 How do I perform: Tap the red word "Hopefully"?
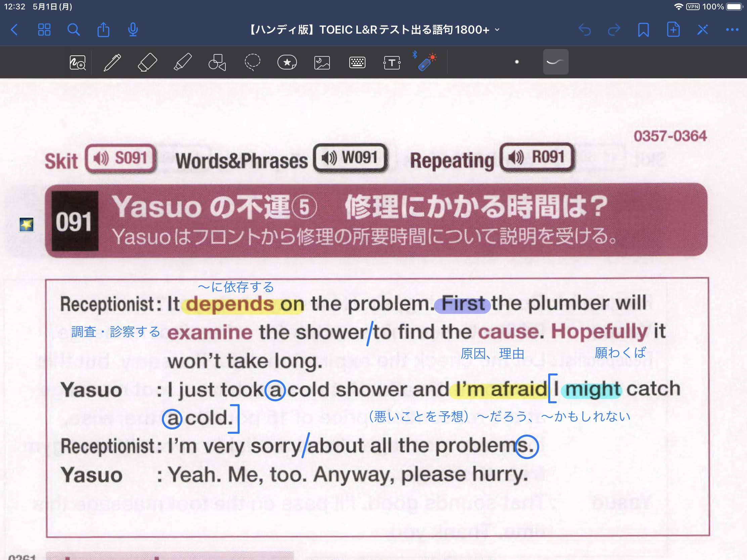pyautogui.click(x=600, y=331)
